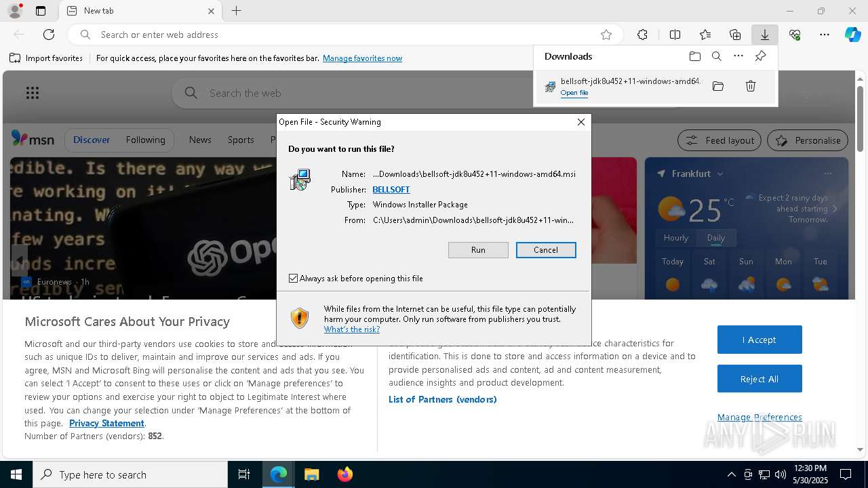Viewport: 868px width, 488px height.
Task: Close the Security Warning dialog
Action: pyautogui.click(x=581, y=122)
